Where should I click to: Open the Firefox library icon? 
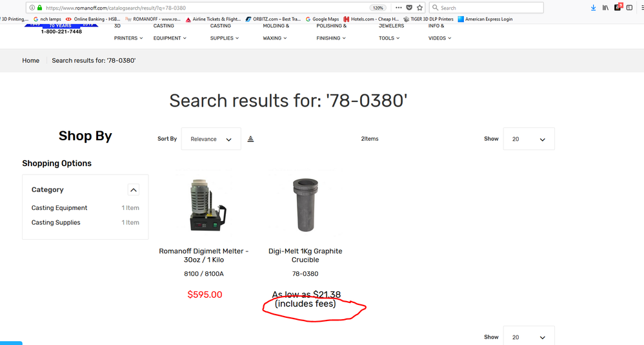pyautogui.click(x=605, y=8)
